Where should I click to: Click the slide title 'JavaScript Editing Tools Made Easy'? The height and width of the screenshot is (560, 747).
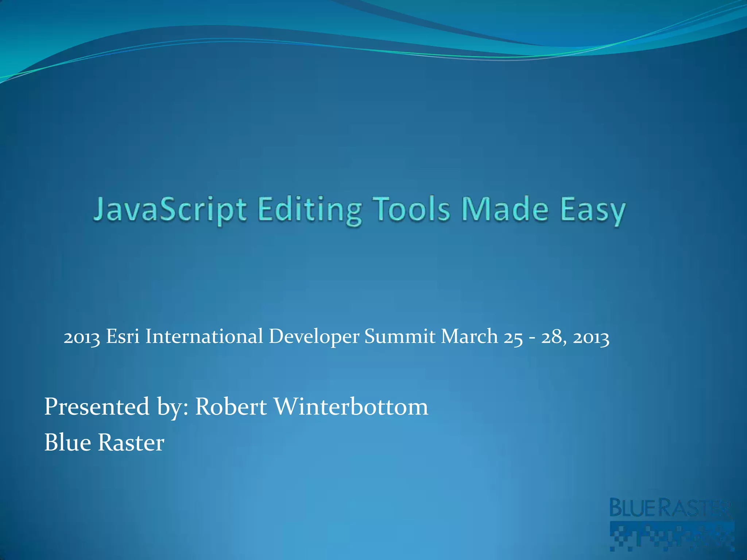[359, 210]
